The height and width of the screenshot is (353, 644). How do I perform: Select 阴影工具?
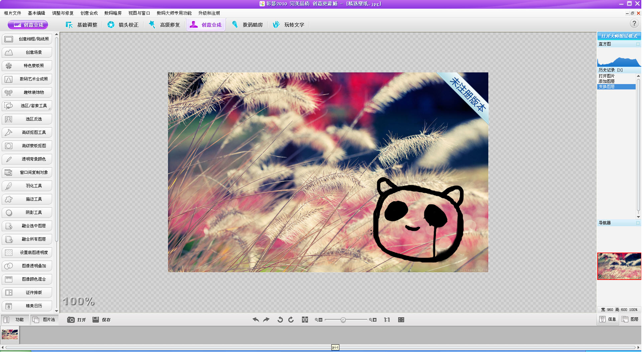click(27, 213)
